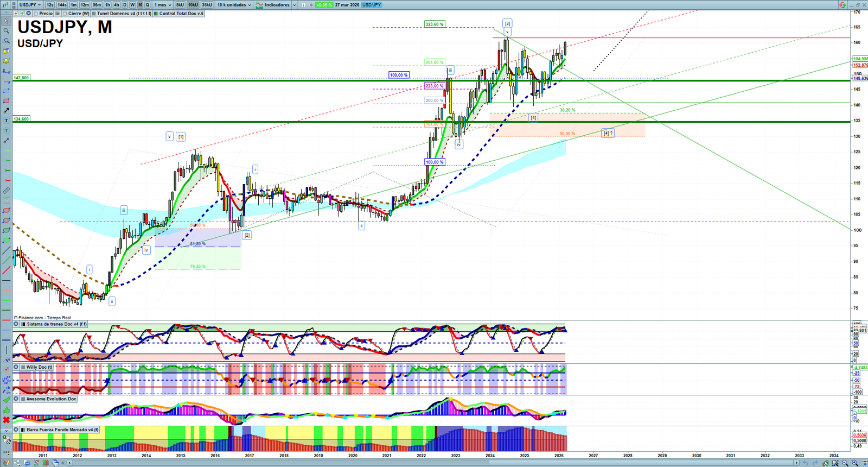Image resolution: width=868 pixels, height=467 pixels.
Task: Select the red ellipse drawing tool
Action: [x=6, y=211]
